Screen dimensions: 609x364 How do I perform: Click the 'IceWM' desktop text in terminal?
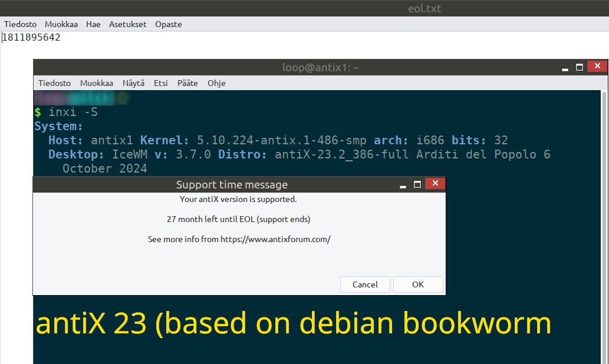[x=130, y=154]
